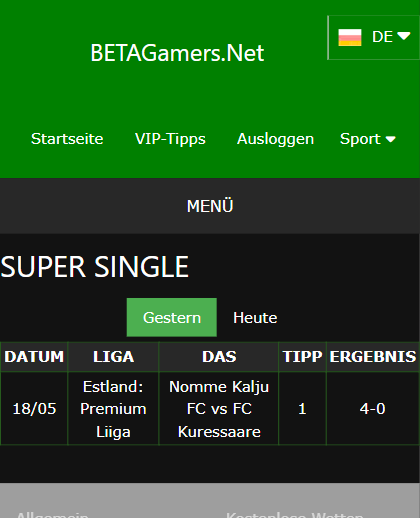This screenshot has height=518, width=420.
Task: Click the language selector caret
Action: (404, 36)
